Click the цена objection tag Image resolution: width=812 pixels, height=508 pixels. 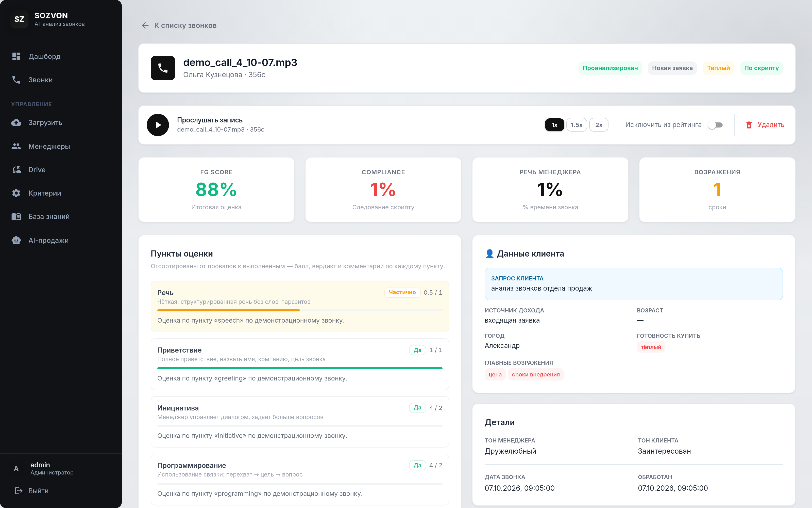[x=495, y=374]
